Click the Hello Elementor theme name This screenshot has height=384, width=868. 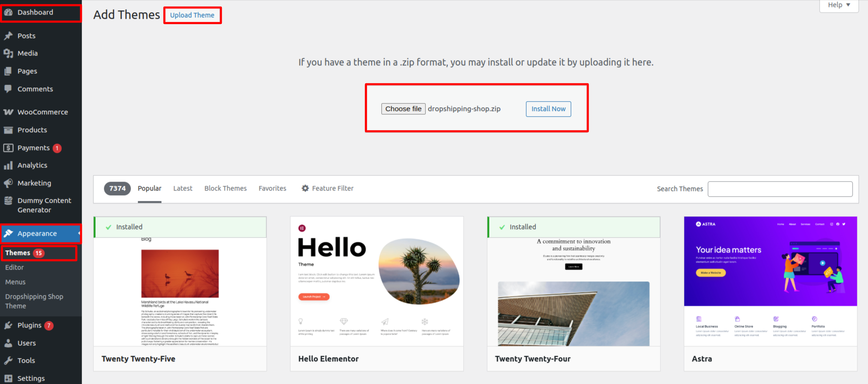tap(328, 359)
